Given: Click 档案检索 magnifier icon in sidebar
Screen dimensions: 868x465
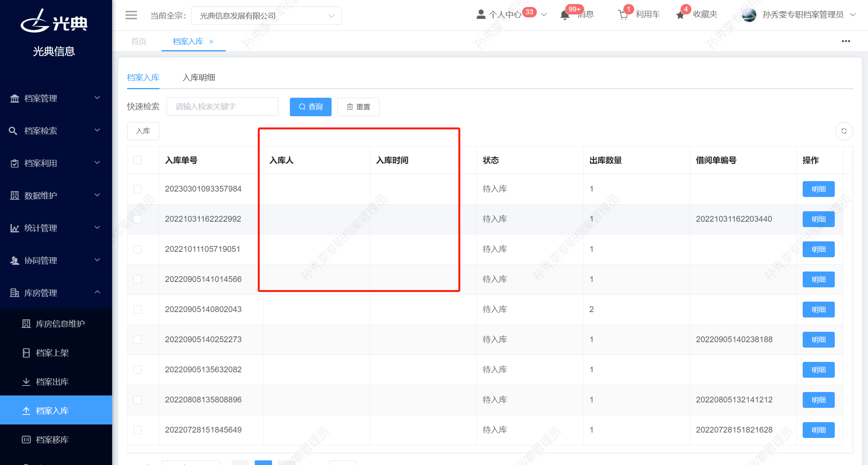Looking at the screenshot, I should coord(13,131).
